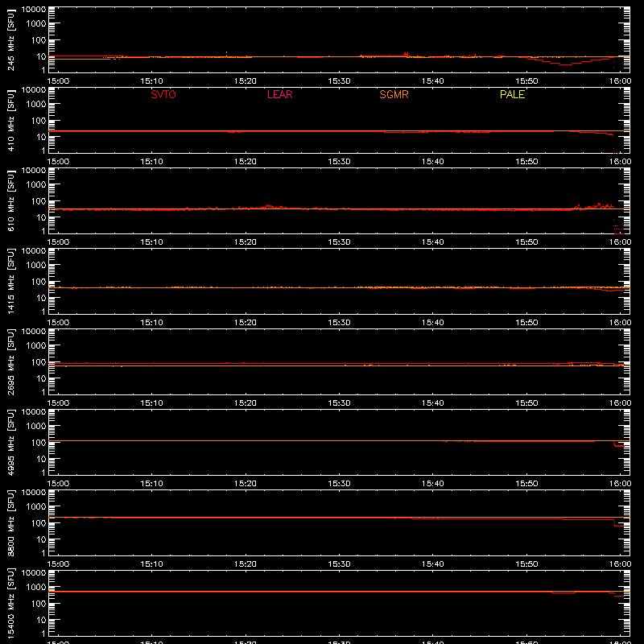The height and width of the screenshot is (644, 644).
Task: Select the 2695 MHz [SFU] axis title
Action: coord(10,361)
